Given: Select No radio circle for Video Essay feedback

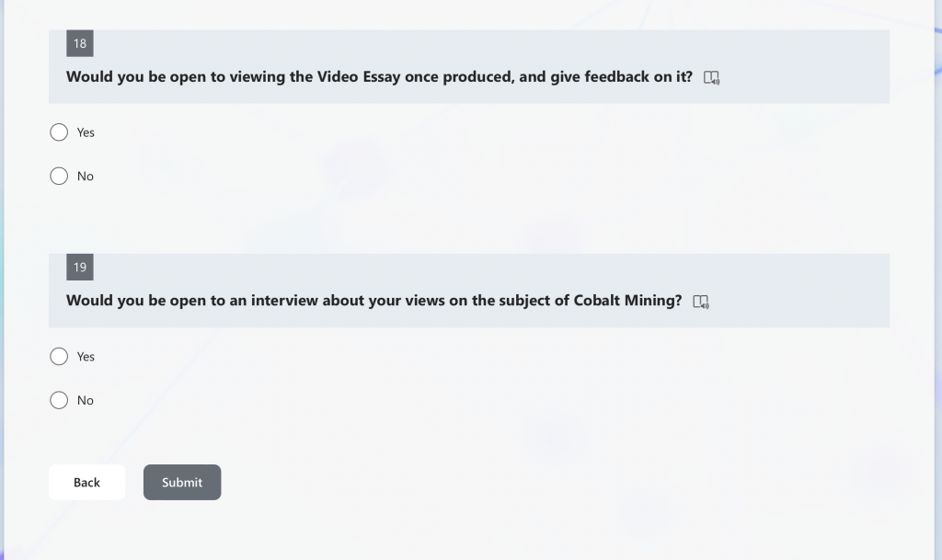Looking at the screenshot, I should click(x=59, y=176).
